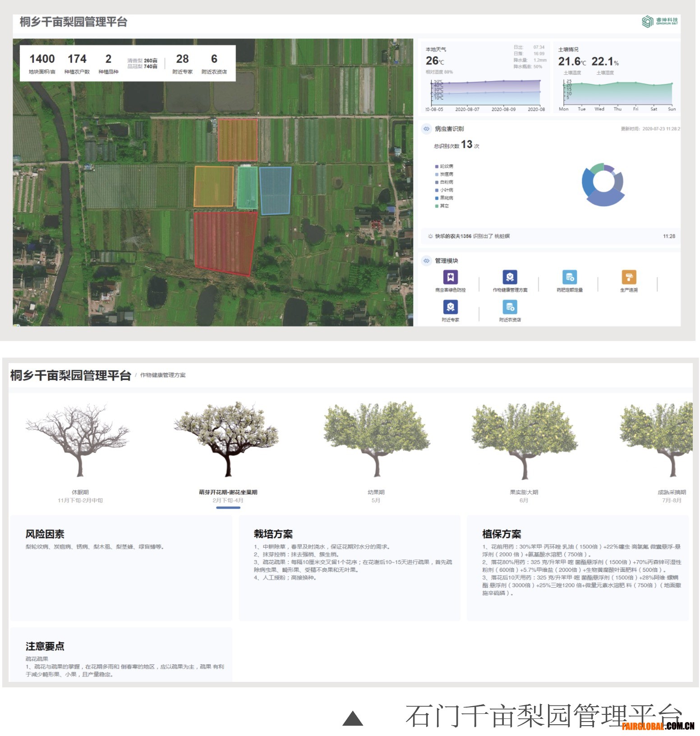Click the 作物健康管理方案 breadcrumb link
This screenshot has height=736, width=700.
(x=163, y=375)
